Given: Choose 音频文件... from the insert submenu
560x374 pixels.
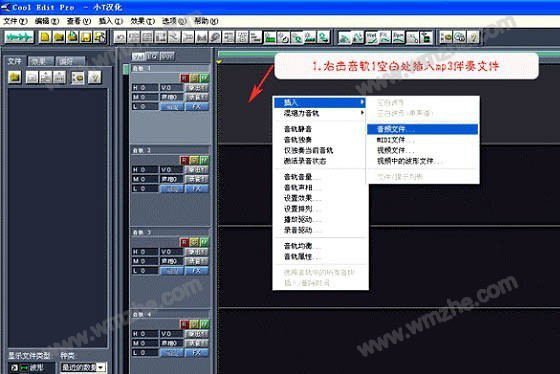Looking at the screenshot, I should (x=422, y=129).
